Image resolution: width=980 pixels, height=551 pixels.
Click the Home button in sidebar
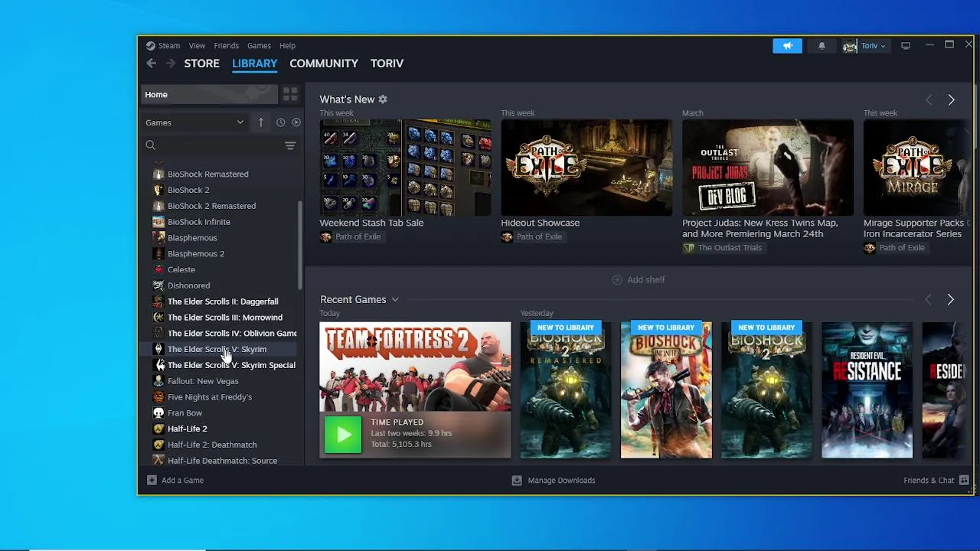pyautogui.click(x=209, y=94)
